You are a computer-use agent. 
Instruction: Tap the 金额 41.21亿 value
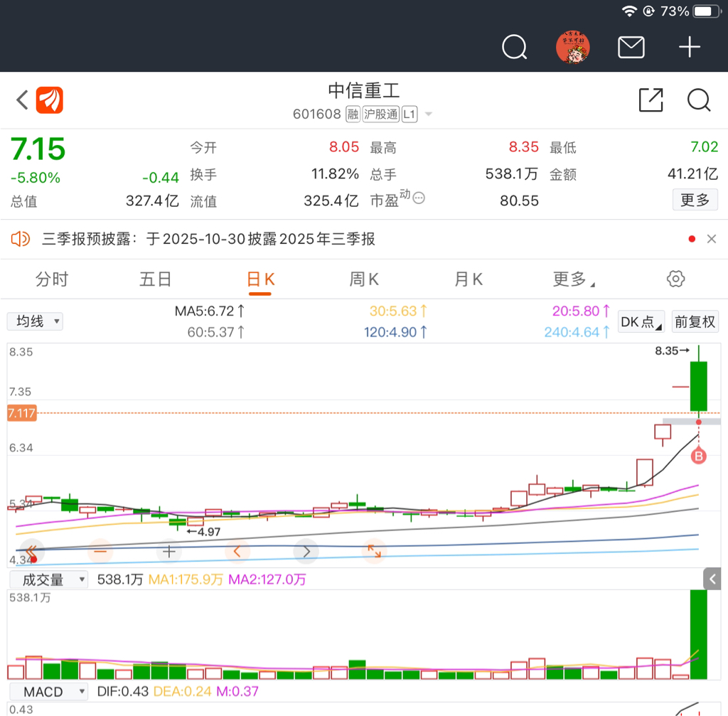click(692, 174)
